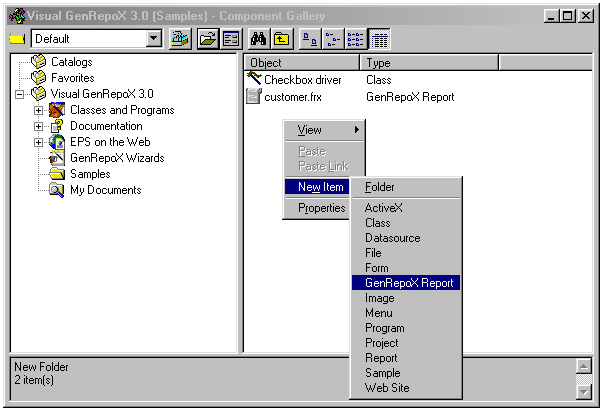Click the binoculars Find Component icon

257,39
